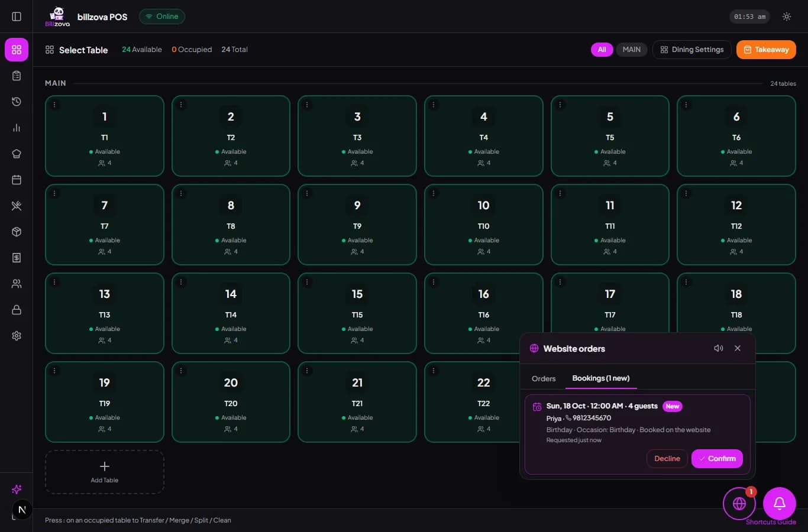Switch to the Orders tab in Website orders
Viewport: 808px width, 532px height.
tap(544, 378)
